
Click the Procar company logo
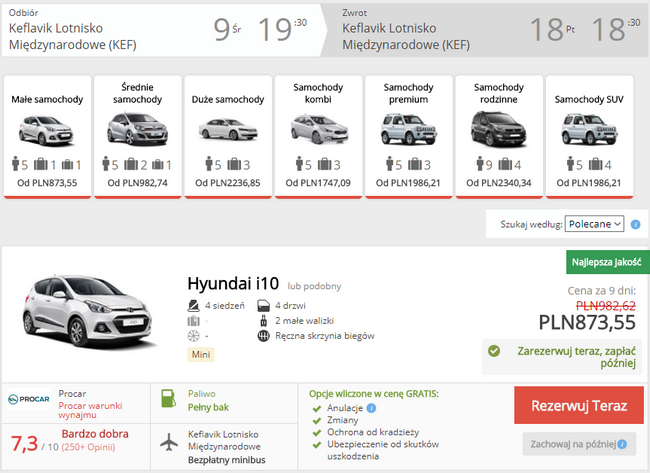(x=29, y=399)
